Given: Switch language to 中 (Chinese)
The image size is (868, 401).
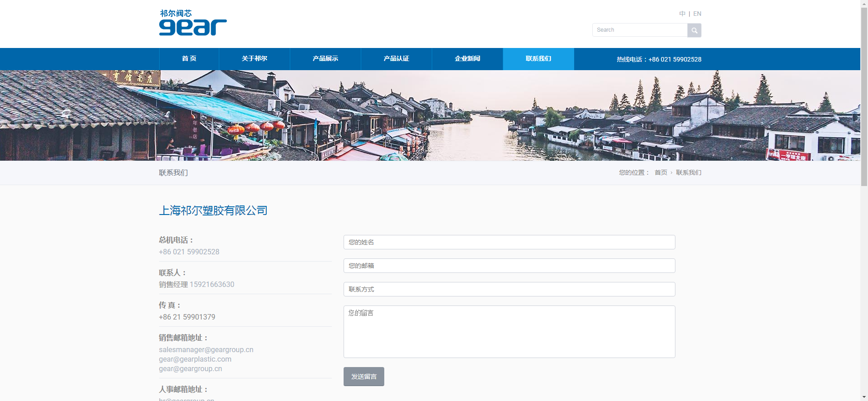Looking at the screenshot, I should (682, 14).
